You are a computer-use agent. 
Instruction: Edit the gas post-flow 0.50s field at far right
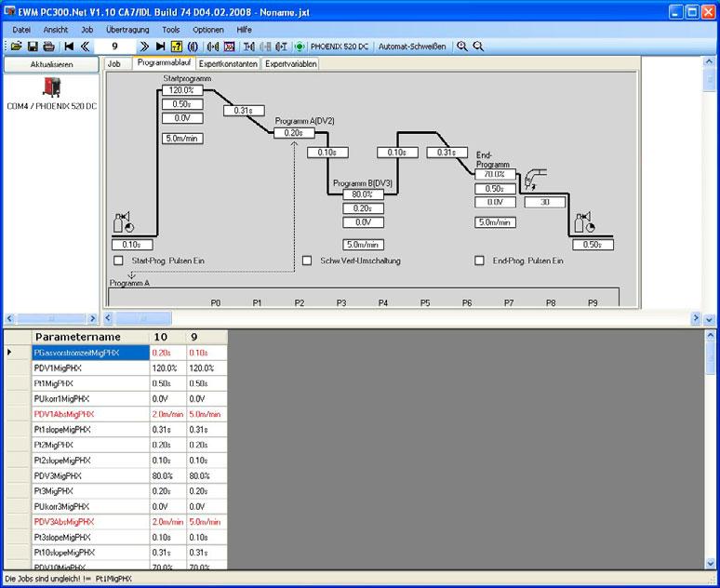click(593, 245)
